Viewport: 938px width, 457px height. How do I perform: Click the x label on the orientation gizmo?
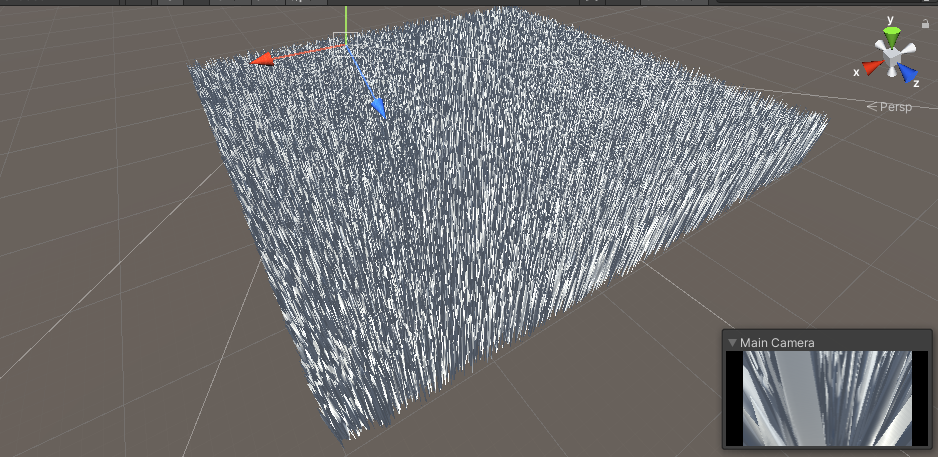click(x=857, y=72)
